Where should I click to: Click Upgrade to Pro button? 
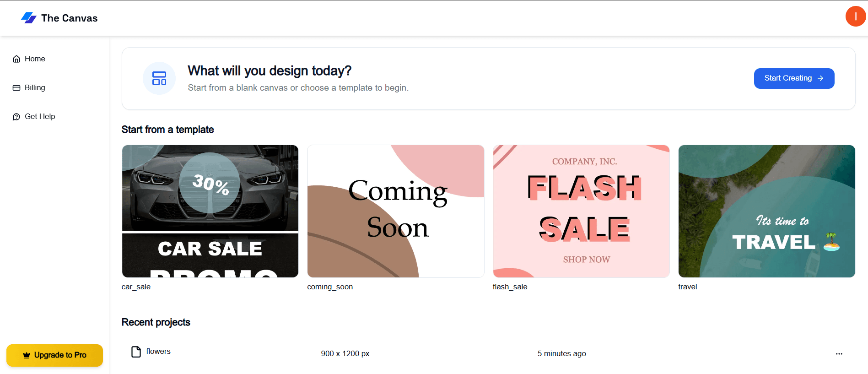[x=55, y=355]
